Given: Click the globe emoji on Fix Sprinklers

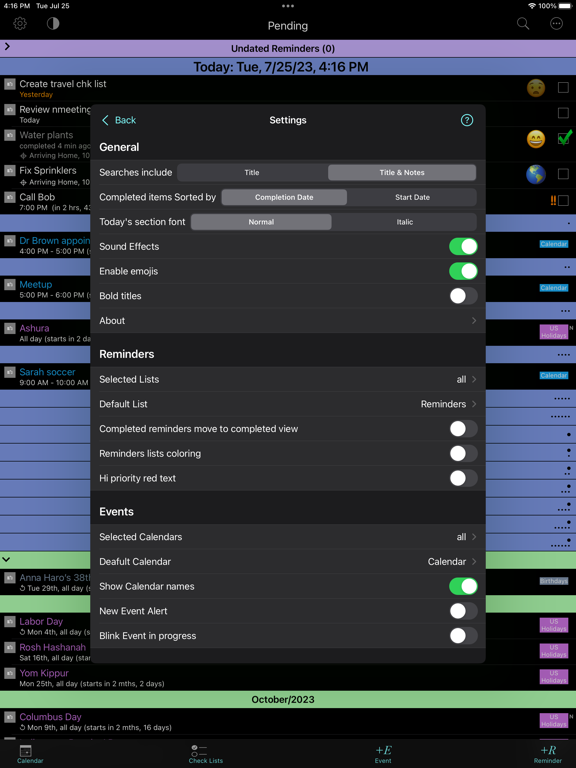Looking at the screenshot, I should 536,174.
